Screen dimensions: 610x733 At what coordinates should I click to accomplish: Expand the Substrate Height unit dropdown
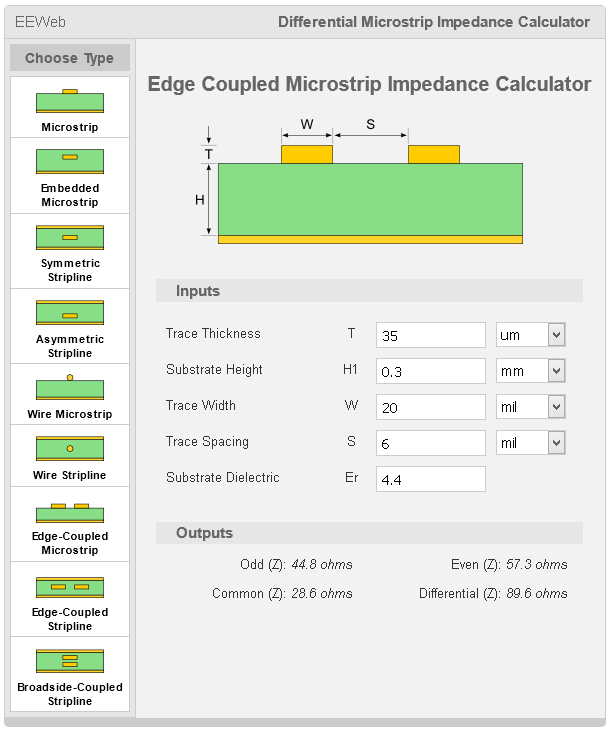pyautogui.click(x=531, y=371)
